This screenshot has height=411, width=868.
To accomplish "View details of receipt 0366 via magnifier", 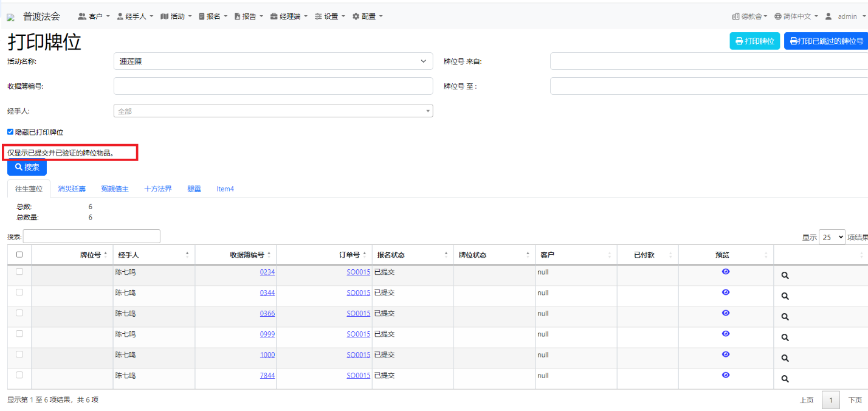I will point(785,317).
